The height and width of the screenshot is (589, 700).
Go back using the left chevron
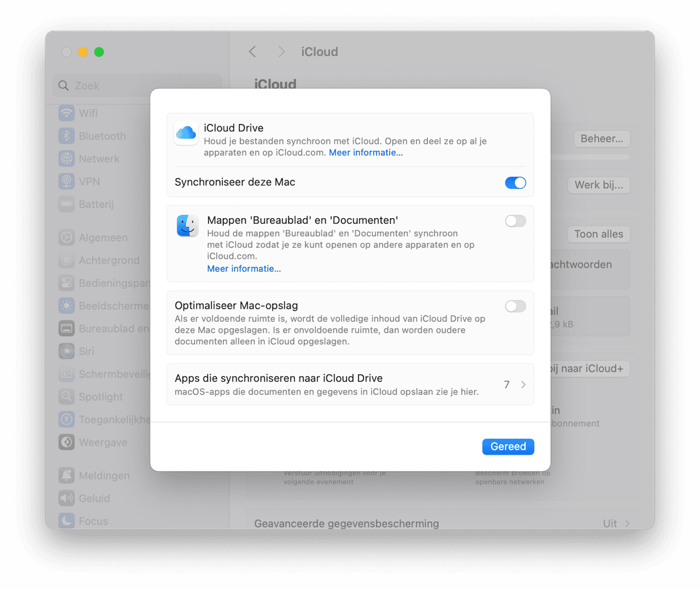point(253,52)
